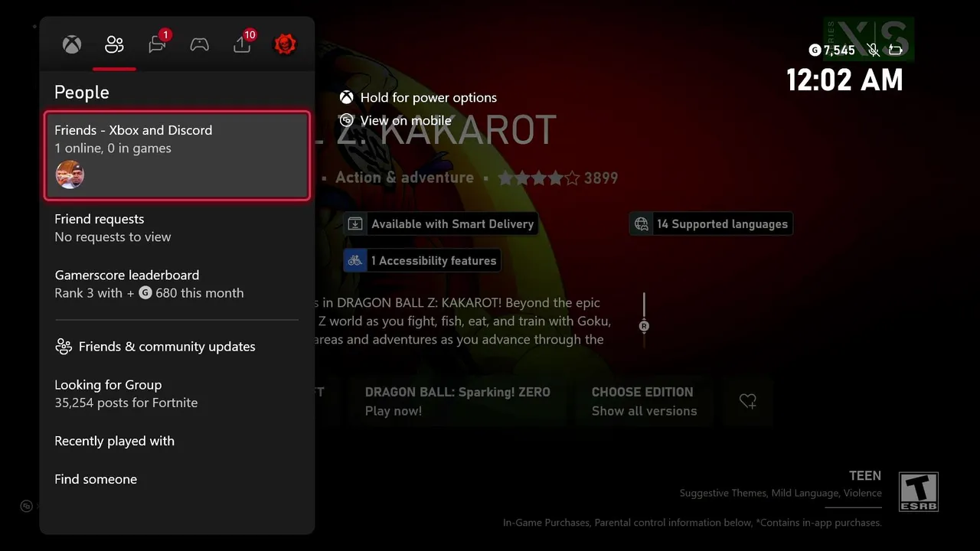The width and height of the screenshot is (980, 551).
Task: Click Available with Smart Delivery badge
Action: coord(440,224)
